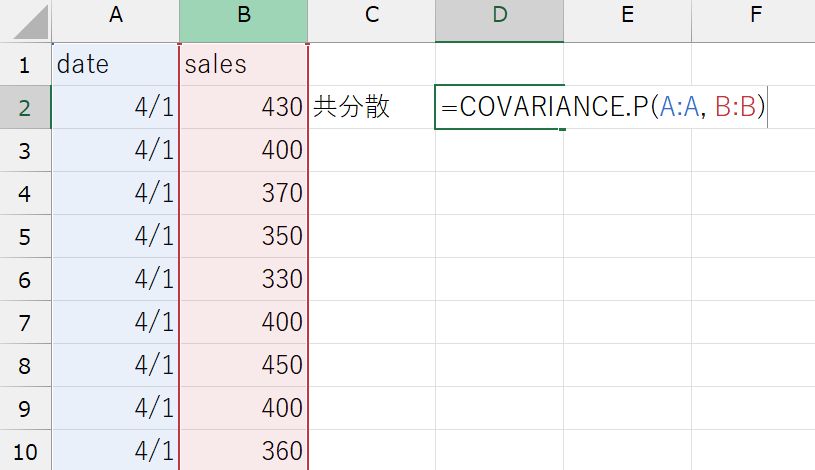Select row 1 header
This screenshot has height=470, width=815.
(25, 65)
